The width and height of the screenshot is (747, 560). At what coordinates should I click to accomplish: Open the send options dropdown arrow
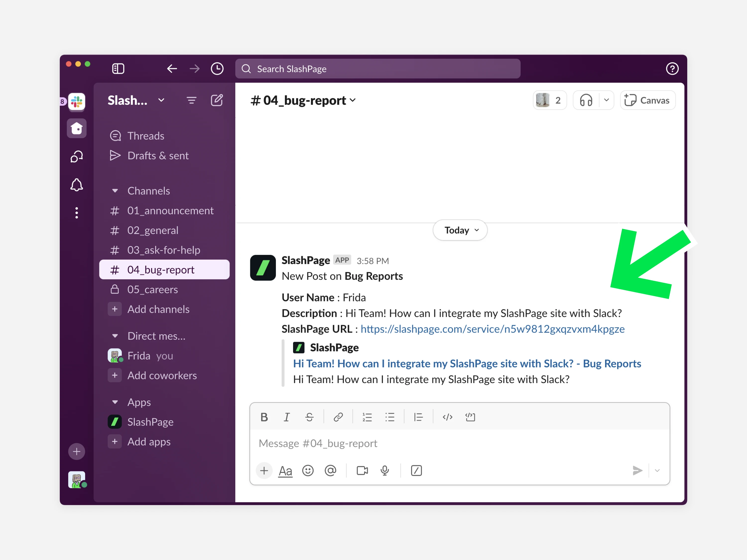[657, 470]
